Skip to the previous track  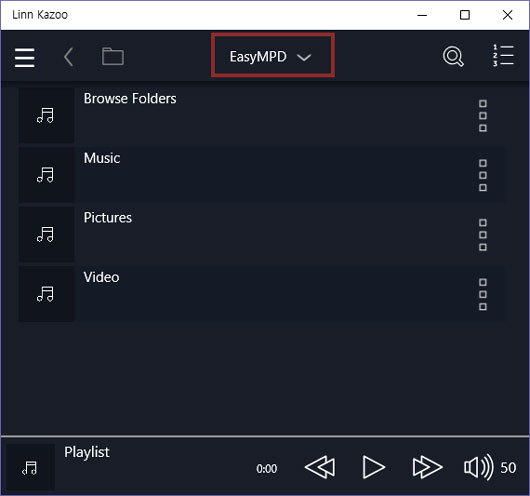[320, 467]
